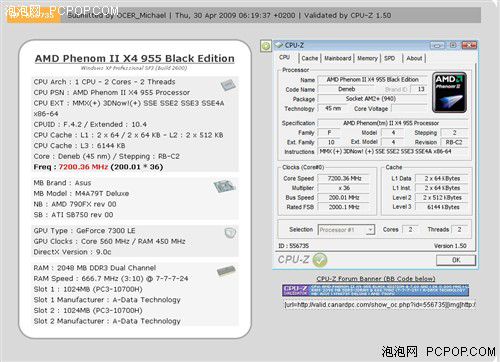Click the 'CPU Cache : L3 : 6144 KB' line

tap(79, 146)
